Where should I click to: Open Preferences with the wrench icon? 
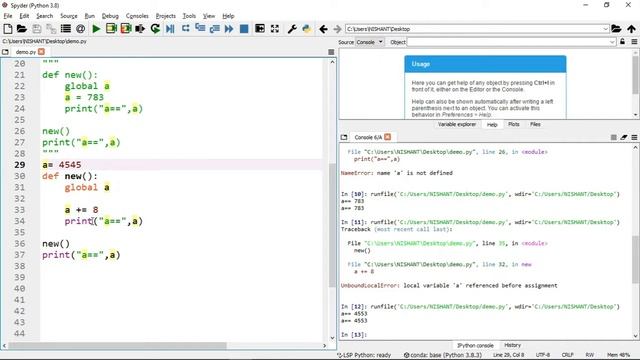(x=291, y=29)
